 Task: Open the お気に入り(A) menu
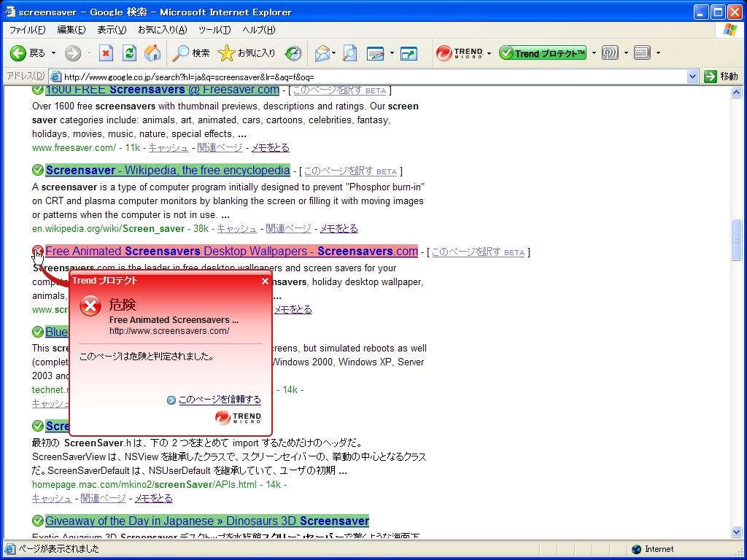click(163, 29)
